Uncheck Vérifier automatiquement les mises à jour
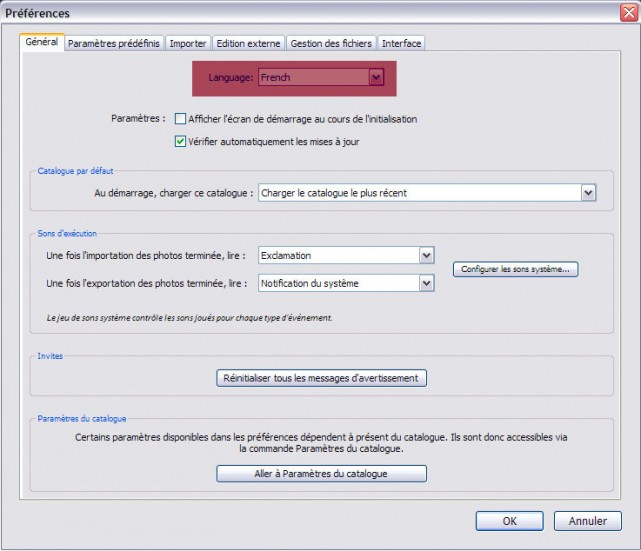The image size is (641, 551). click(x=180, y=141)
